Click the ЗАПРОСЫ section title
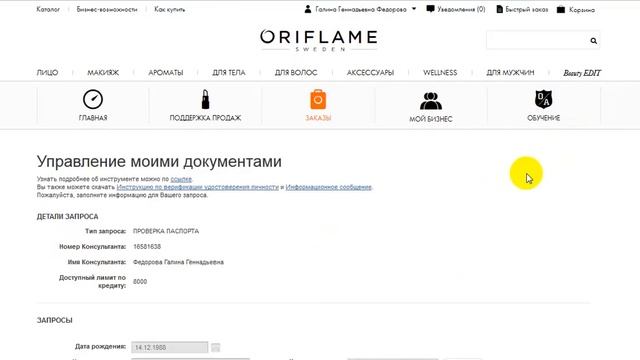This screenshot has height=360, width=640. (55, 320)
